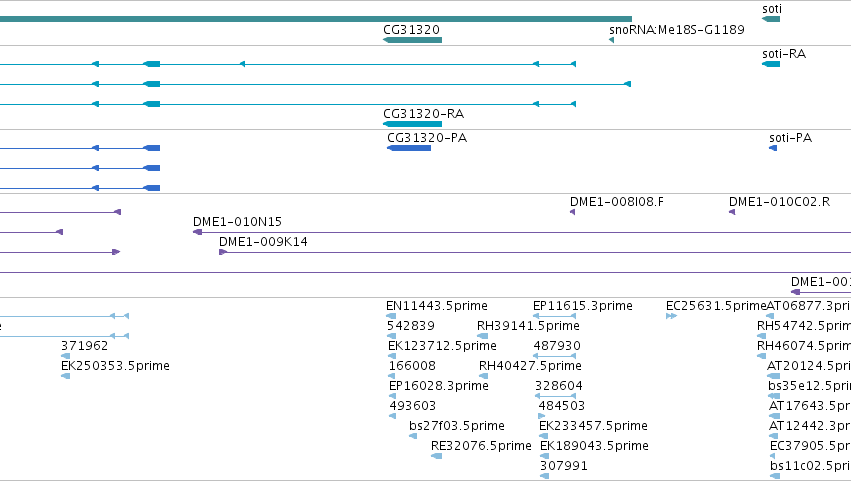851x481 pixels.
Task: Select the 371962 EST feature
Action: (66, 356)
